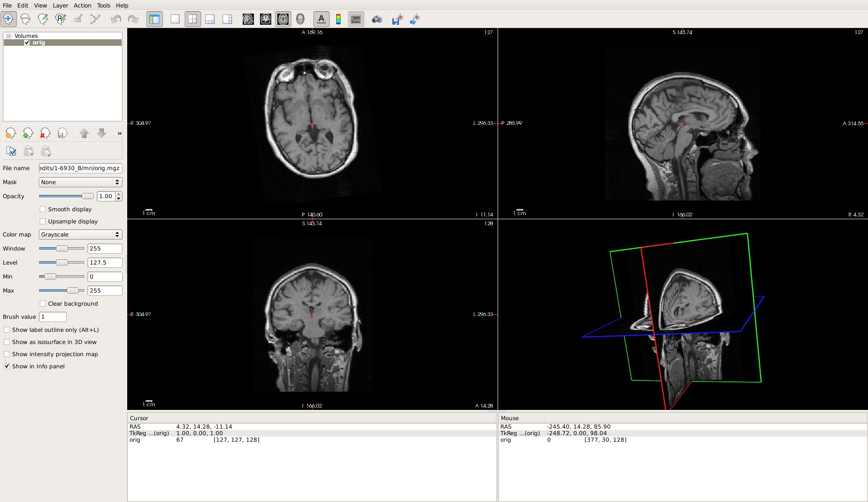Activate the 3D head view icon

click(x=300, y=19)
